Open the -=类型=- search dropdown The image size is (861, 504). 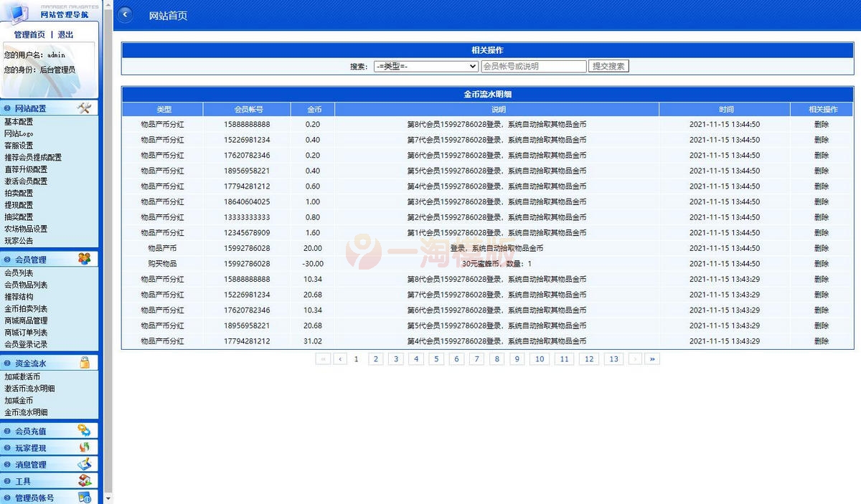point(425,66)
